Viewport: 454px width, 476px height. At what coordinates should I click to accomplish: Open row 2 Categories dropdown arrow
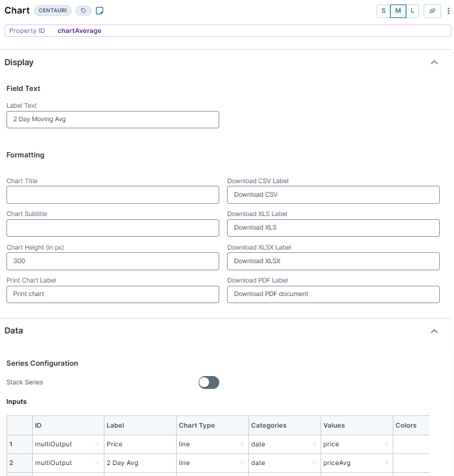pyautogui.click(x=314, y=463)
